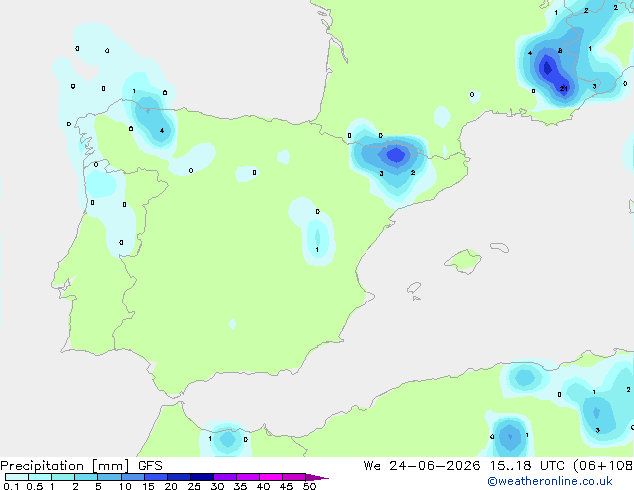Select the palest 0.1–0.5 mm legend swatch
Viewport: 634px width, 490px height.
[17, 477]
